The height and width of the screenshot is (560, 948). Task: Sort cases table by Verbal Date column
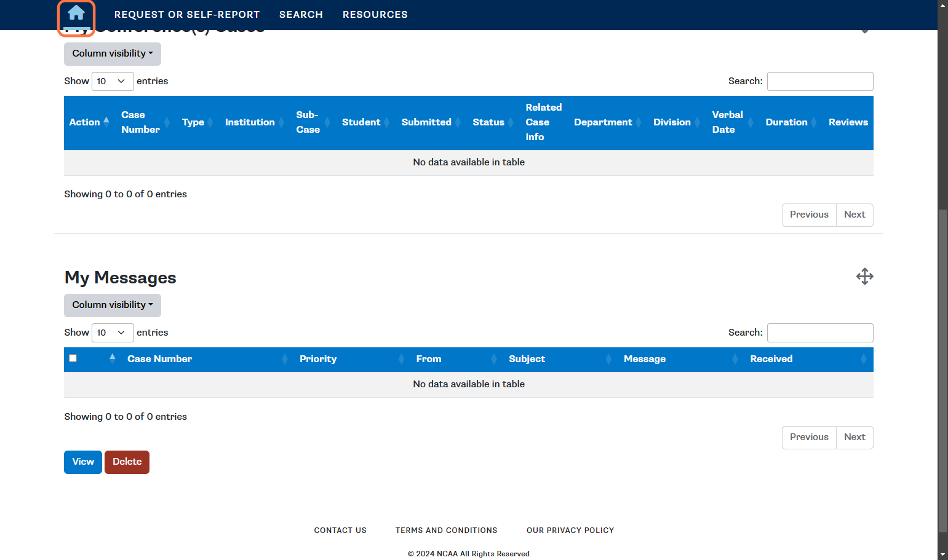[733, 122]
